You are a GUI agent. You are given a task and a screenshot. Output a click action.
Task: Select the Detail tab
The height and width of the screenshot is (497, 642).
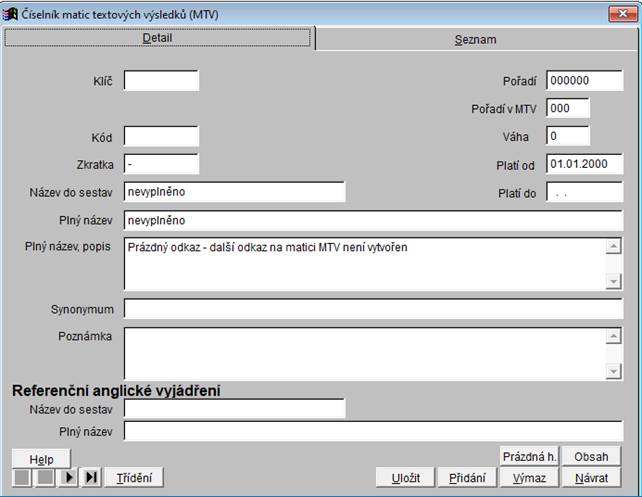point(158,38)
